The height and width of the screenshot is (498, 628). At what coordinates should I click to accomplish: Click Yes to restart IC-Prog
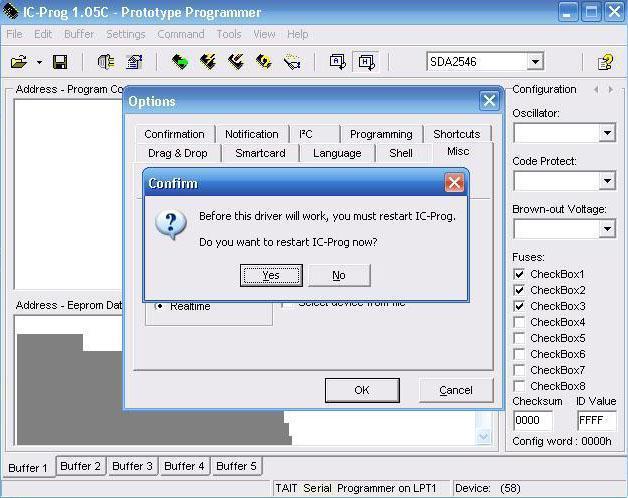pos(271,275)
